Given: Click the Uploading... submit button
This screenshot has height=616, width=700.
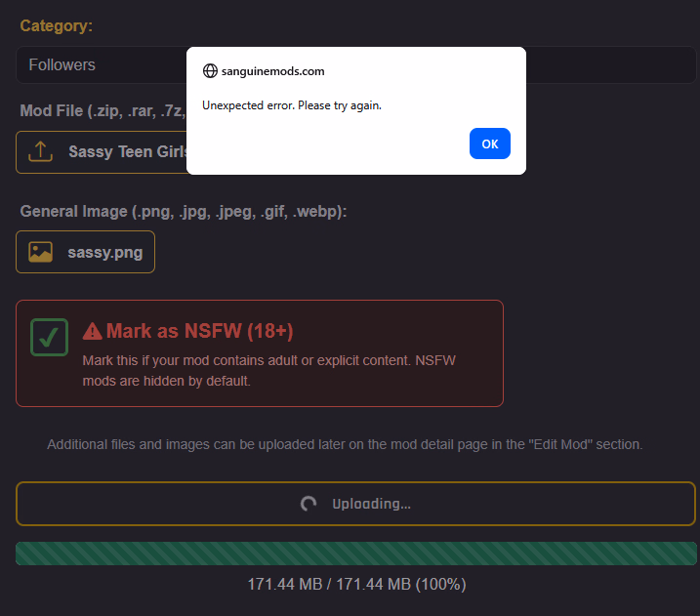Looking at the screenshot, I should click(355, 504).
